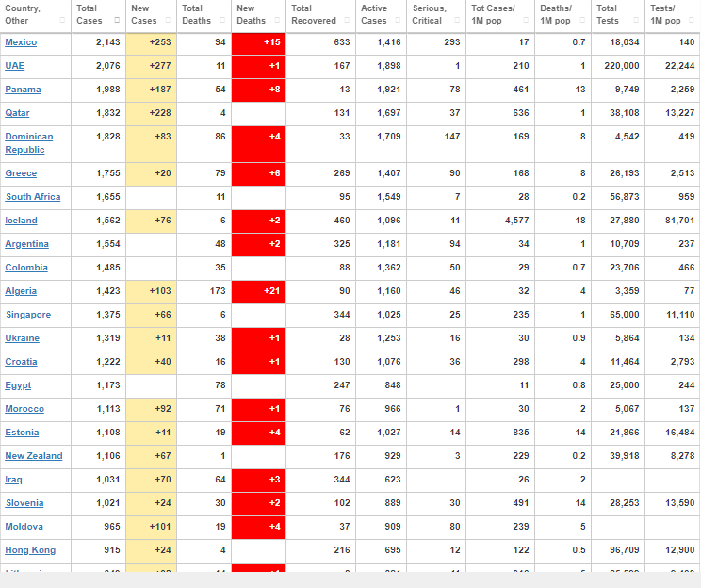The height and width of the screenshot is (588, 701).
Task: Select Algeria's total deaths value 173
Action: [218, 291]
